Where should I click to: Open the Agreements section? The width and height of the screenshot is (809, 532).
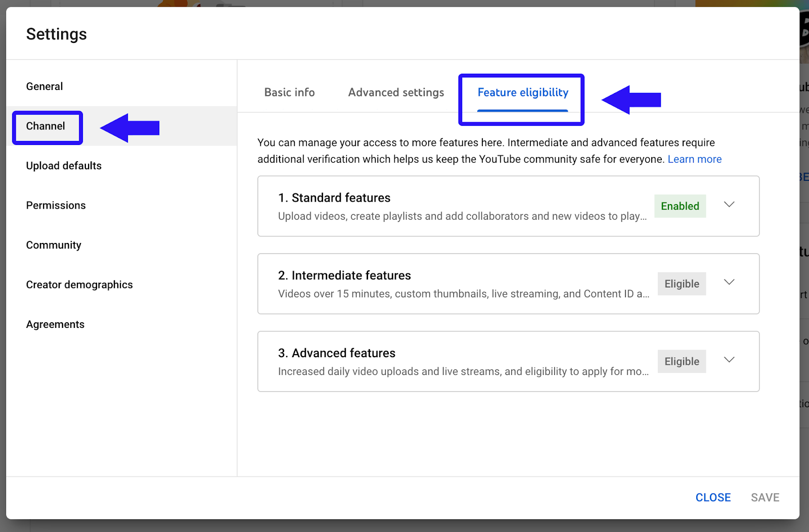55,324
